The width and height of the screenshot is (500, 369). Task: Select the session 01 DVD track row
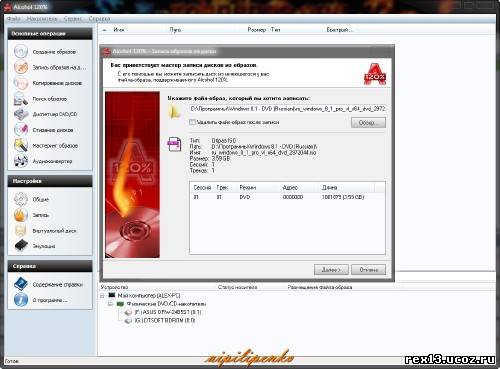pos(287,197)
